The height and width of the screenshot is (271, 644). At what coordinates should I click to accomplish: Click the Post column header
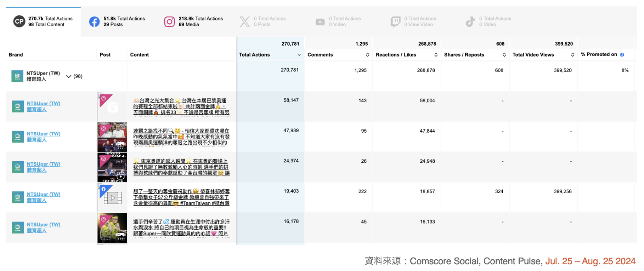pos(105,55)
